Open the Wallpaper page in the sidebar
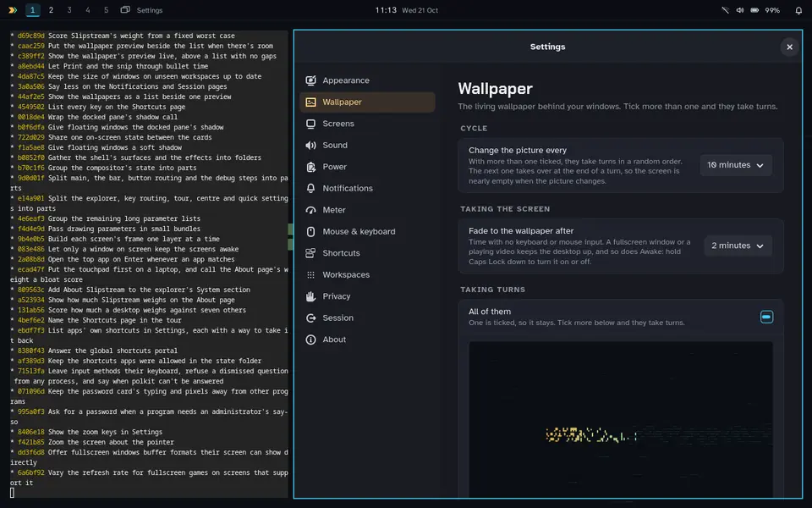 [x=367, y=102]
